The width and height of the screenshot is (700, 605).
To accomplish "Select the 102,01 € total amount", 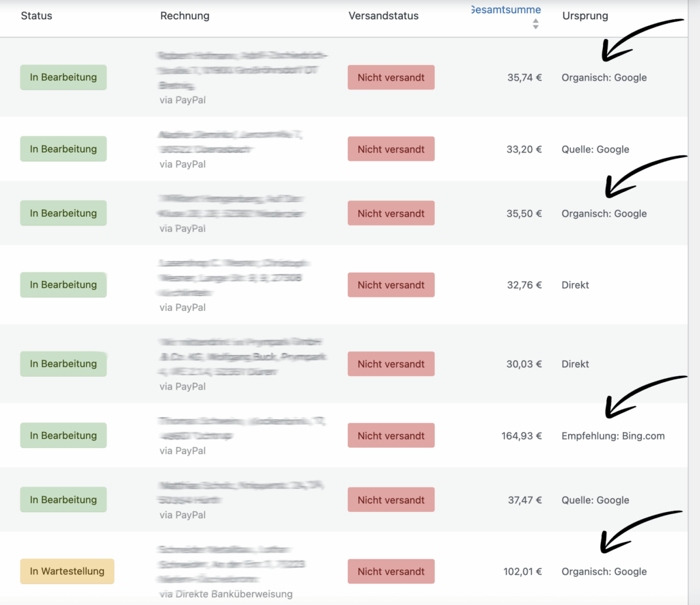I will 523,572.
